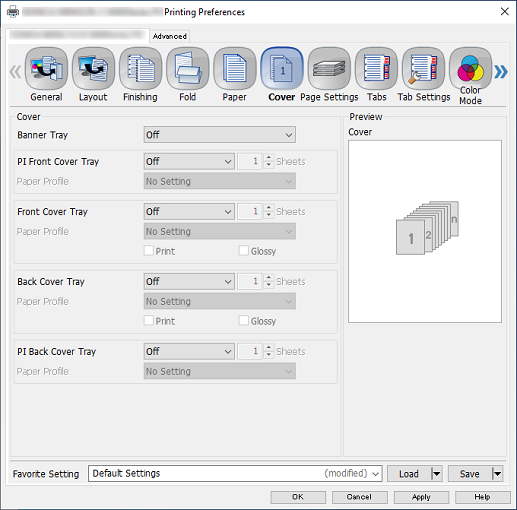Check Glossy under Front Cover Tray
Image resolution: width=517 pixels, height=510 pixels.
(244, 251)
